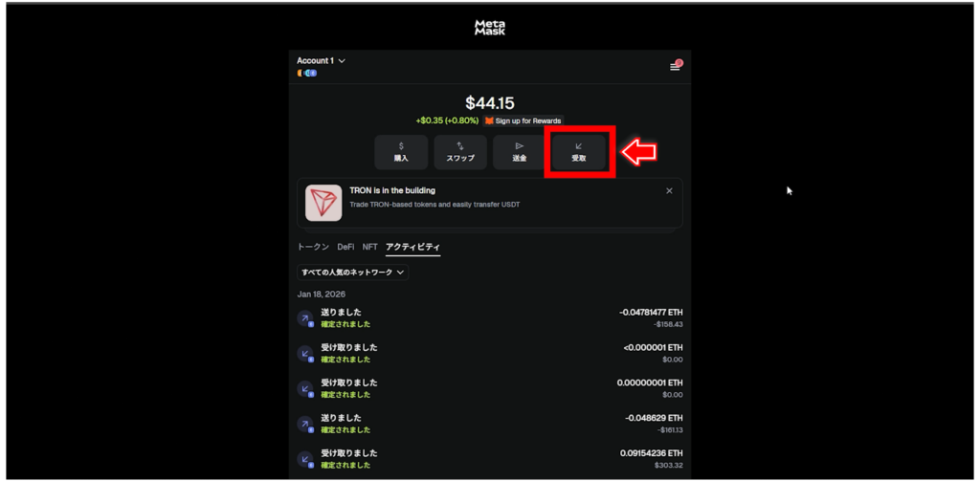Open the sent transaction of -0.04781477 ETH
Image resolution: width=980 pixels, height=481 pixels.
(x=490, y=318)
